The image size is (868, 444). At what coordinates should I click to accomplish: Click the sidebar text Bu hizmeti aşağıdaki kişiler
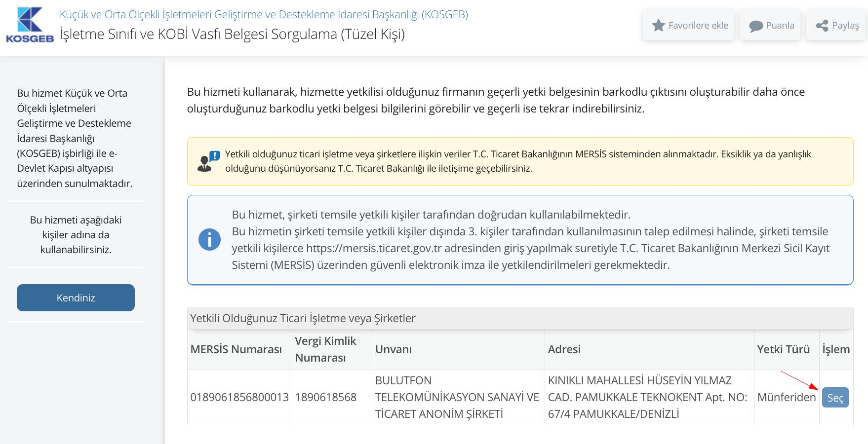coord(76,235)
